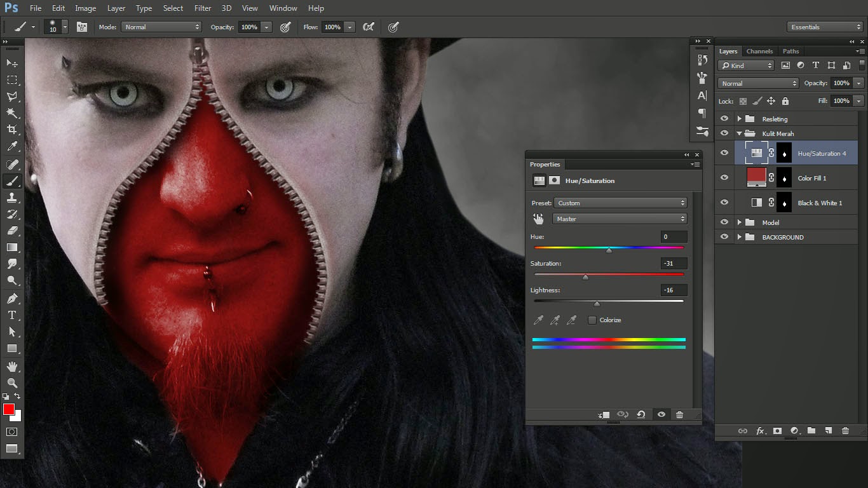Click the red foreground color swatch
868x488 pixels.
point(8,409)
